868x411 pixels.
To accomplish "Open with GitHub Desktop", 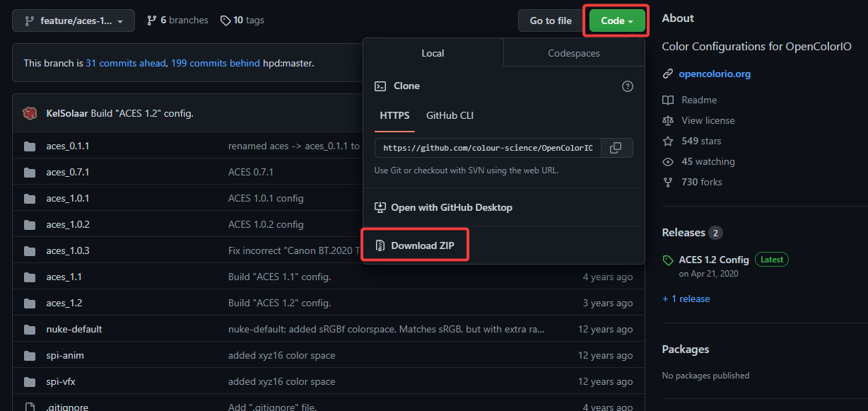I will (x=451, y=207).
